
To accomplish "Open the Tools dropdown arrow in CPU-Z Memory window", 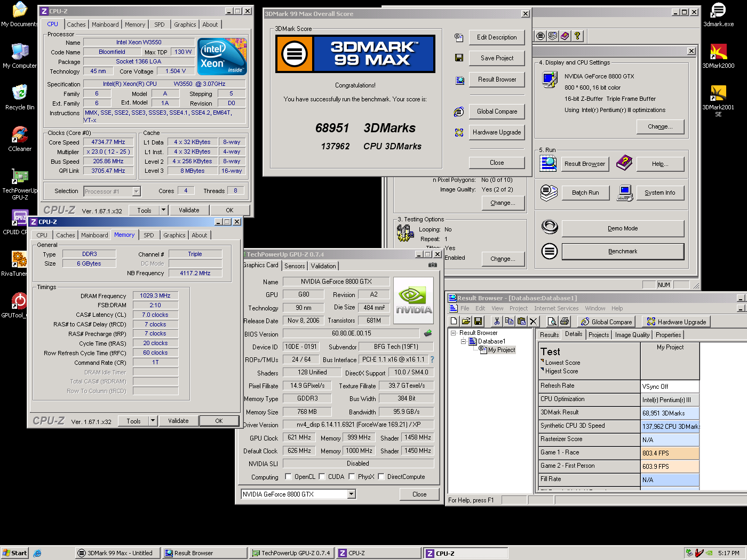I will [153, 421].
